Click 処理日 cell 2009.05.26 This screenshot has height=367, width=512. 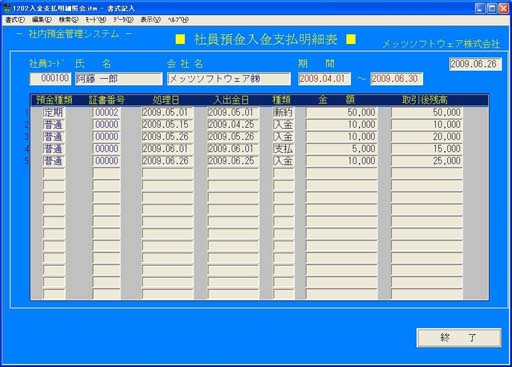[167, 137]
